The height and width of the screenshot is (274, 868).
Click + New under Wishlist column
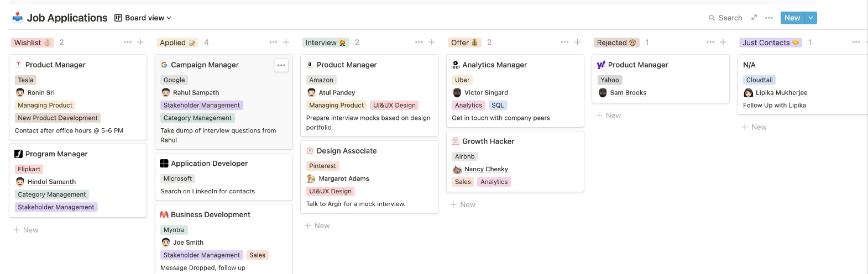click(26, 230)
